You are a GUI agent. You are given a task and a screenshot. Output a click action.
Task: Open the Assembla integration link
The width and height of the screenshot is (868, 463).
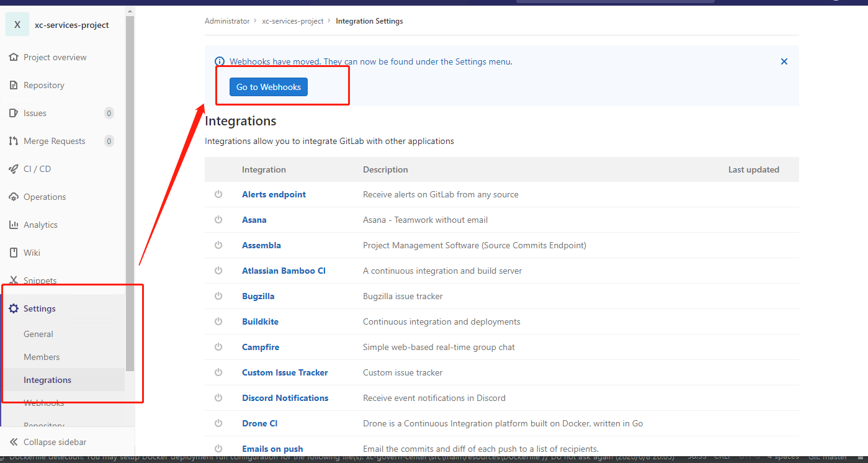point(261,245)
